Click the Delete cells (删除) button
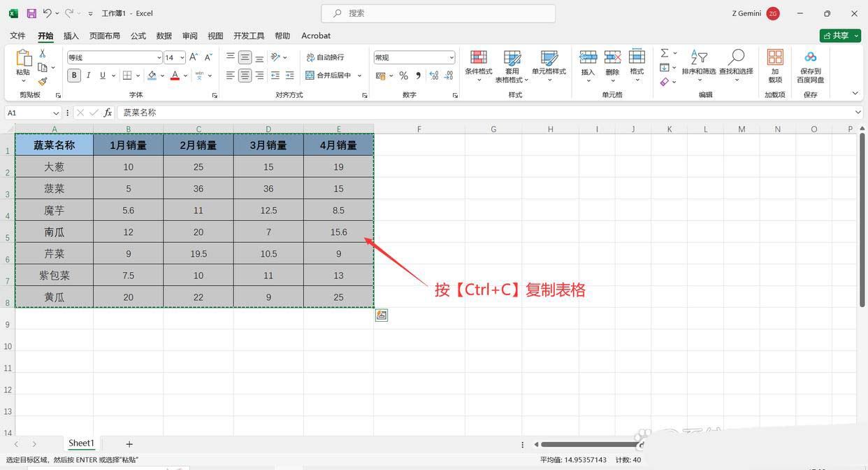This screenshot has width=868, height=470. (x=613, y=66)
